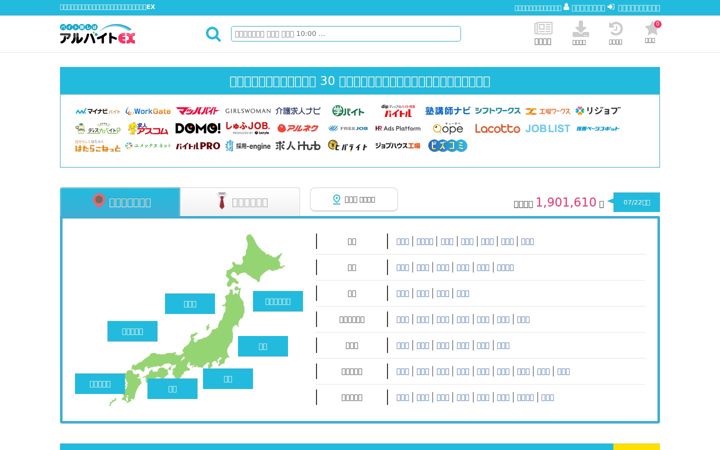720x450 pixels.
Task: Click the GIRLSWOMAN logo
Action: (x=248, y=111)
